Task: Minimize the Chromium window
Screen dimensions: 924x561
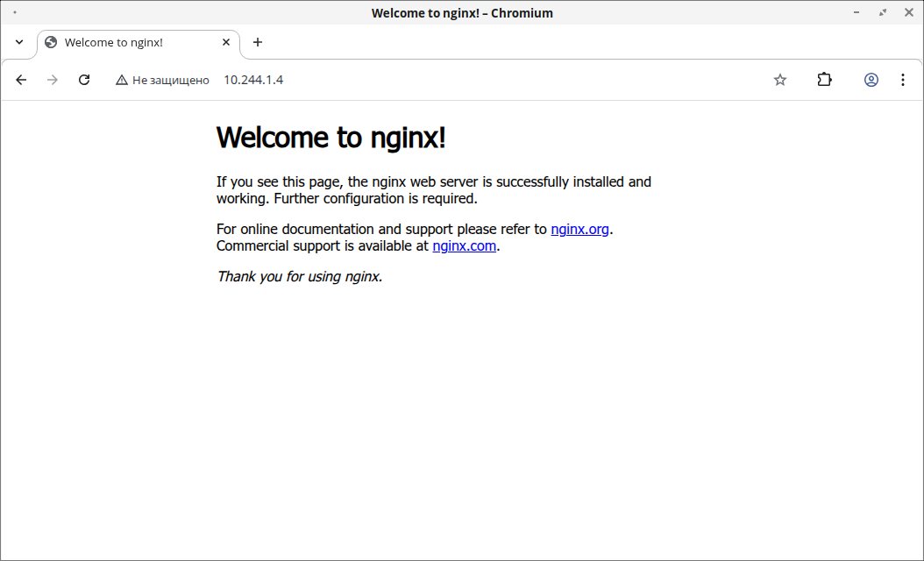Action: pyautogui.click(x=856, y=12)
